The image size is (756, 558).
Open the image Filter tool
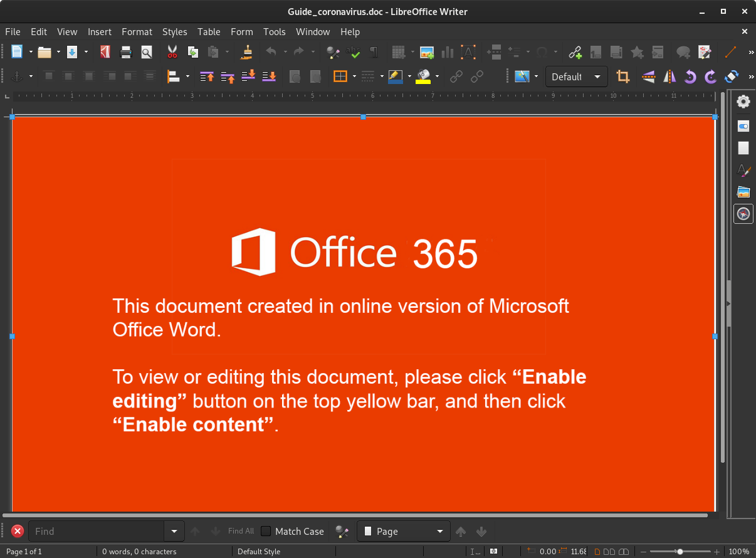[x=522, y=76]
